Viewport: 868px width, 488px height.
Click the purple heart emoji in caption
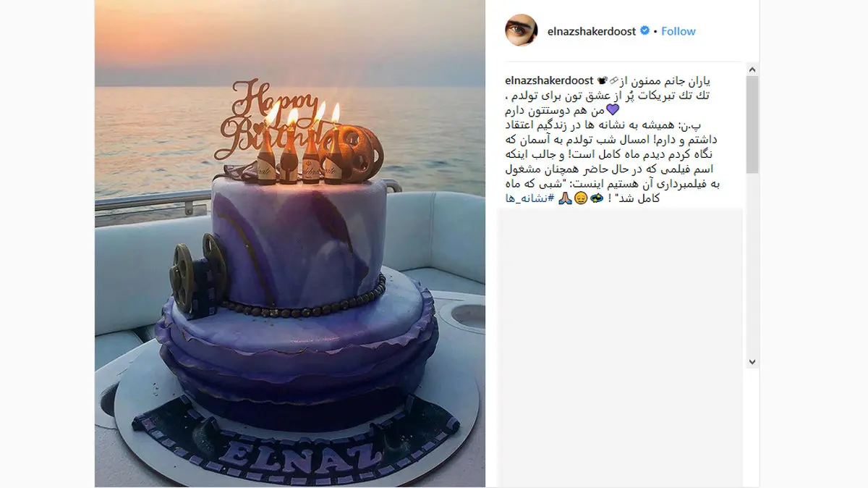pos(612,110)
